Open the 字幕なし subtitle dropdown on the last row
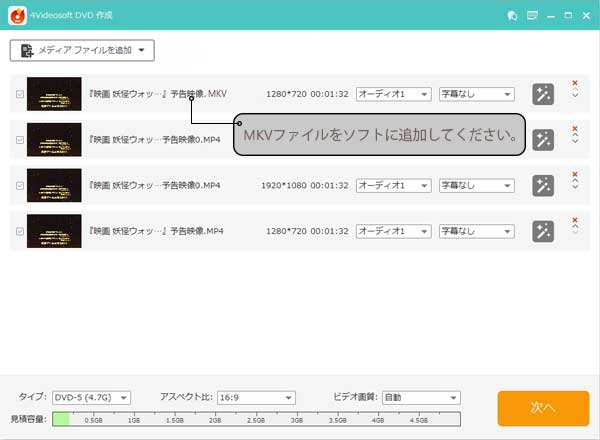Viewport: 600px width, 440px height. tap(476, 232)
